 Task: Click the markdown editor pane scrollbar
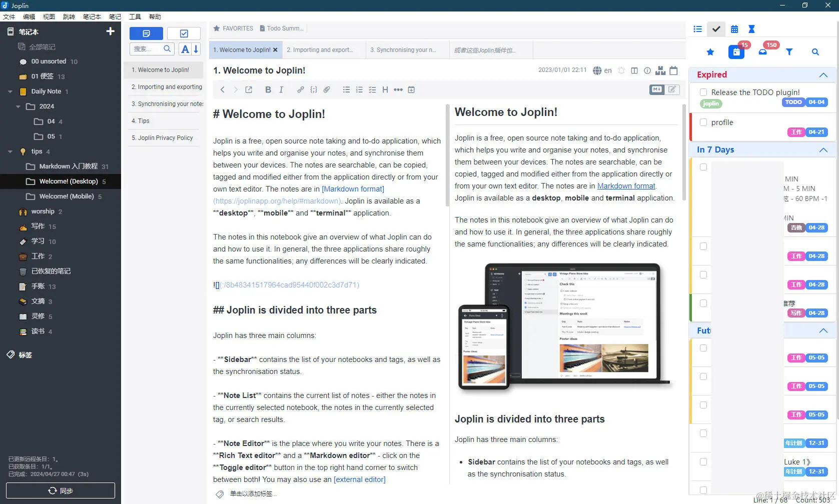pyautogui.click(x=447, y=155)
